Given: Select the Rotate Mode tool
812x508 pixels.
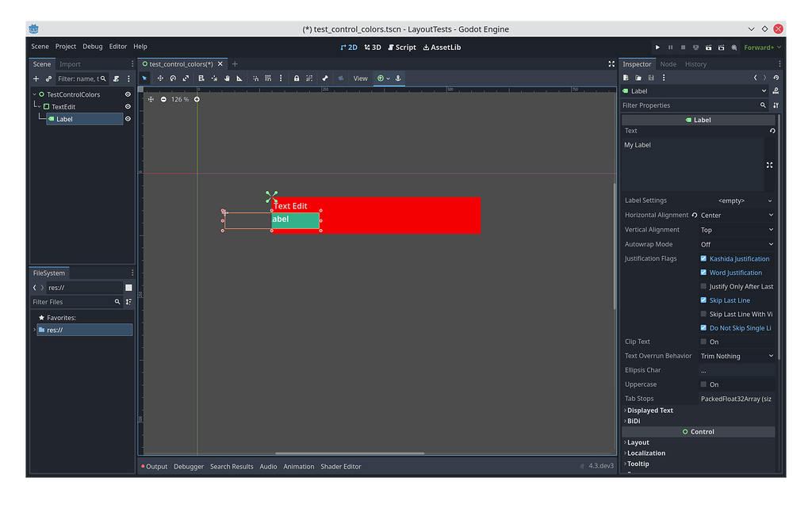Looking at the screenshot, I should (x=173, y=78).
